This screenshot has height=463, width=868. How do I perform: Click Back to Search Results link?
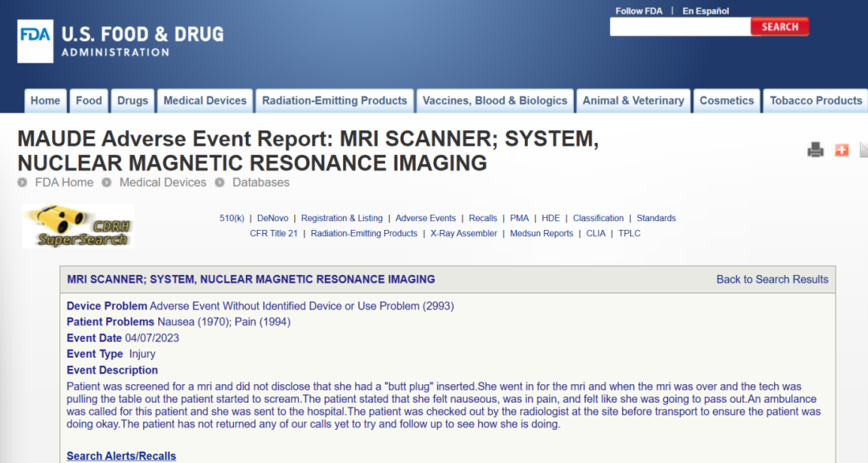tap(772, 279)
